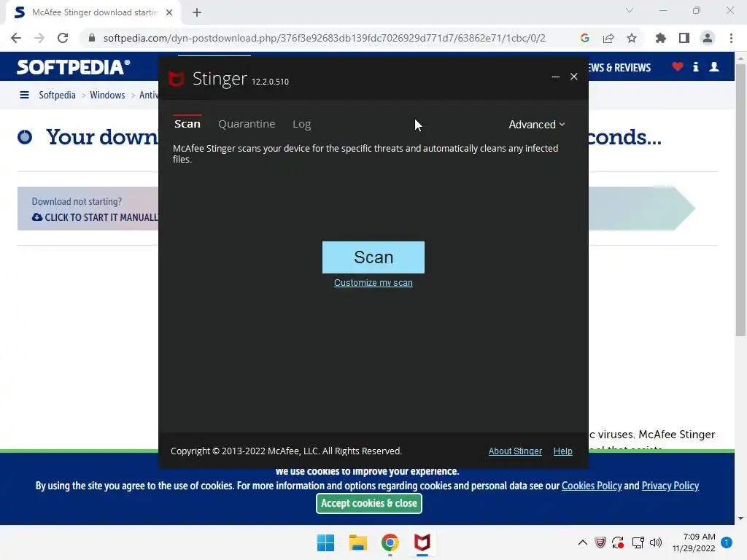The image size is (747, 560).
Task: Click the McAfee shield logo in Stinger
Action: coord(177,79)
